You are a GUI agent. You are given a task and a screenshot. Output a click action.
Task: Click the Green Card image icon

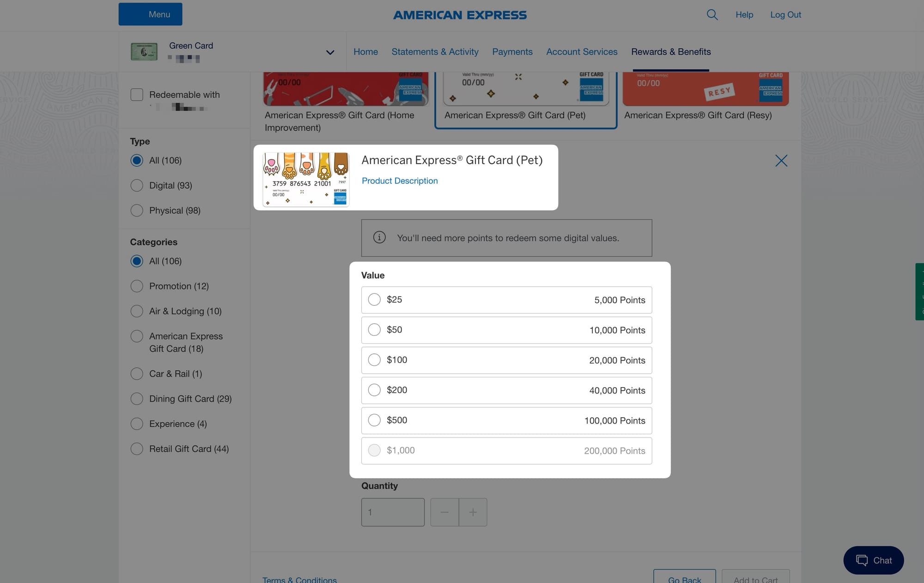pyautogui.click(x=144, y=52)
